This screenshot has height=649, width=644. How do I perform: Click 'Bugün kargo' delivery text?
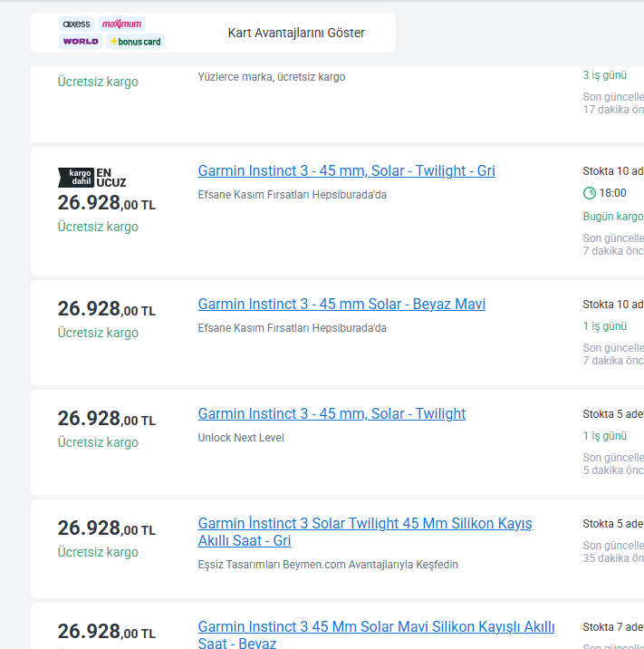coord(613,217)
